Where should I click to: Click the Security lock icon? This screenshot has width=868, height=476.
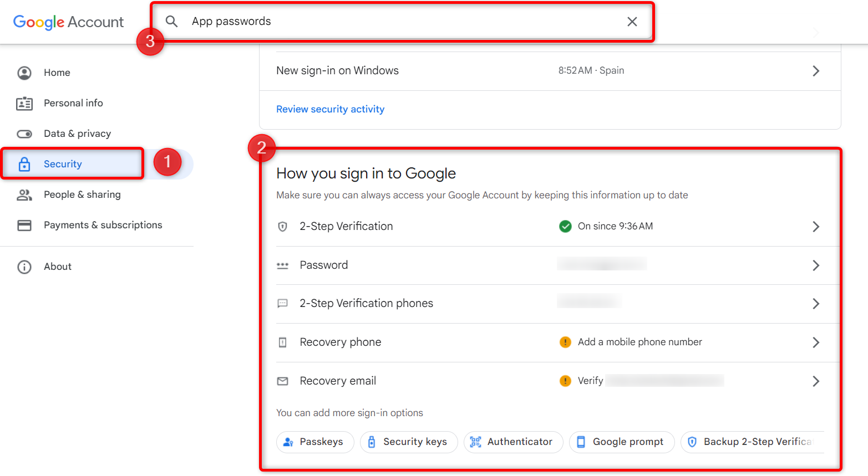tap(24, 164)
